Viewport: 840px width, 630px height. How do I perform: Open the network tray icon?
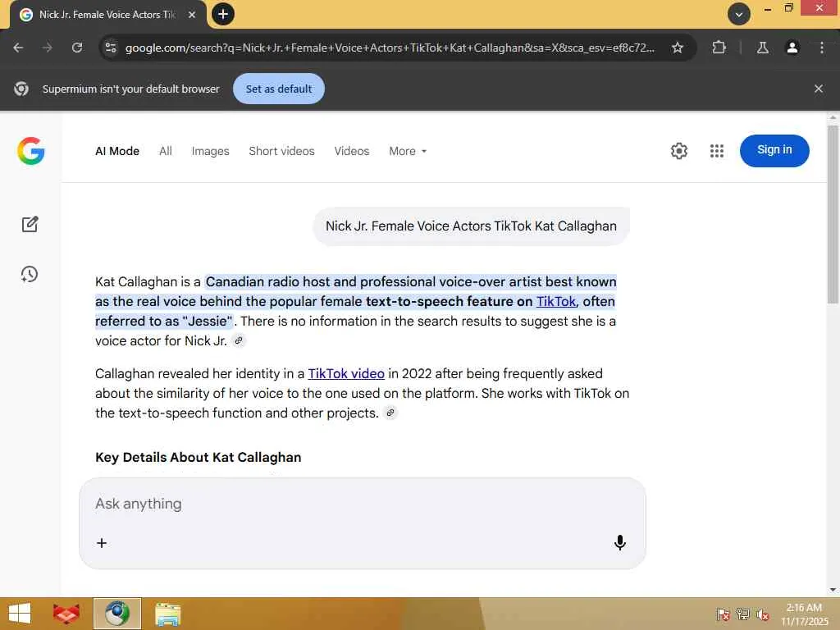[x=743, y=614]
